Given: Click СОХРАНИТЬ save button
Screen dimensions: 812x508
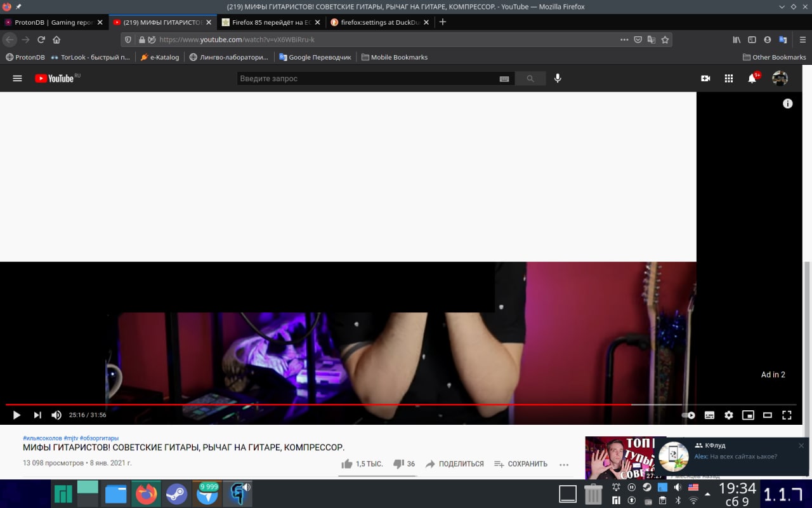Looking at the screenshot, I should pos(521,464).
